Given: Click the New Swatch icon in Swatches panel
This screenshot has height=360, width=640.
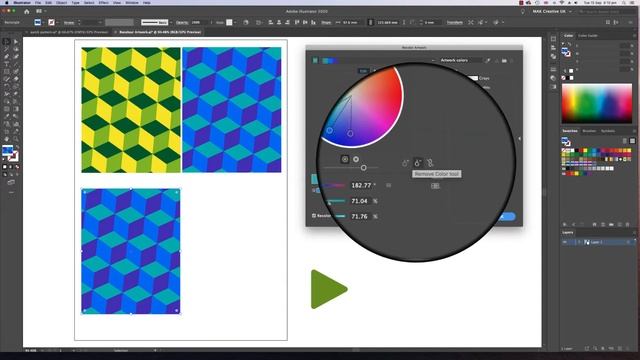Looking at the screenshot, I should (619, 224).
